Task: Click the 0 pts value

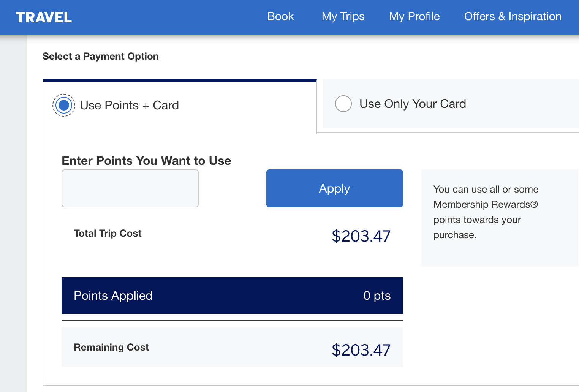Action: click(377, 296)
